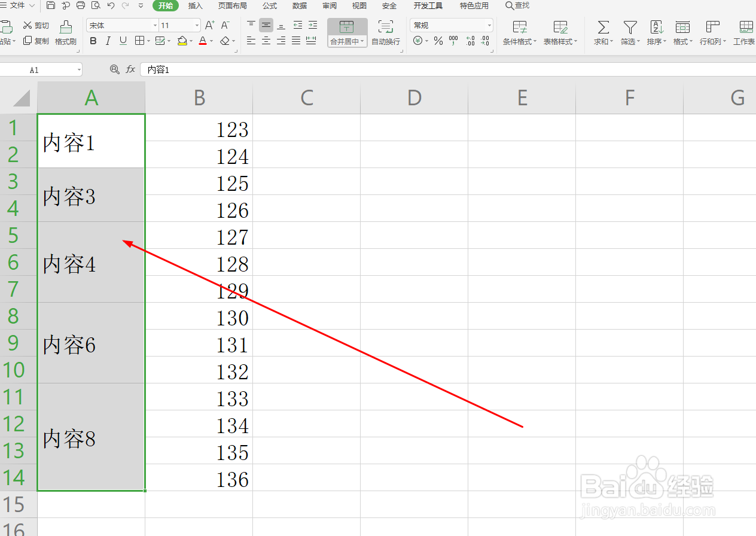This screenshot has width=756, height=536.
Task: Toggle vertical middle alignment
Action: pyautogui.click(x=266, y=25)
